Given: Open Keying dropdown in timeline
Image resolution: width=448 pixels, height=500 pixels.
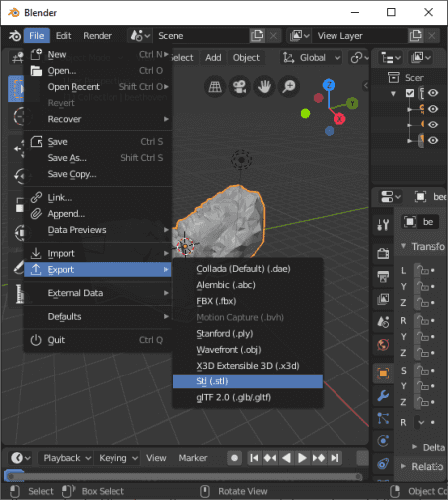Looking at the screenshot, I should (x=117, y=458).
